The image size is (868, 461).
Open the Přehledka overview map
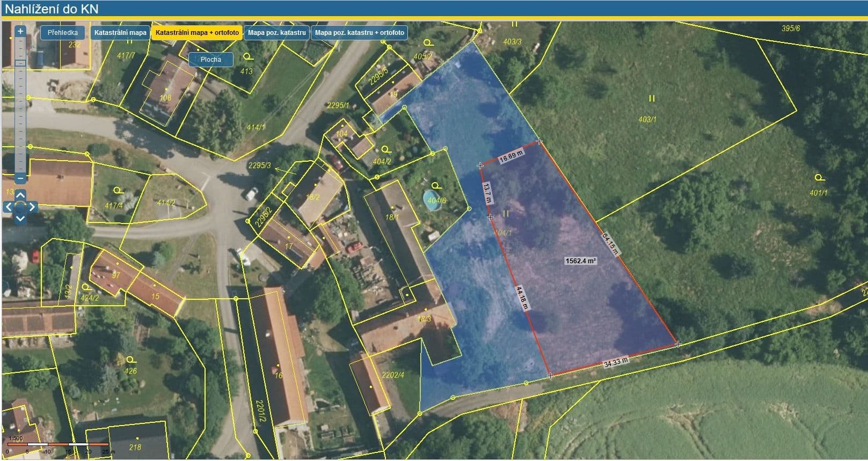(62, 33)
